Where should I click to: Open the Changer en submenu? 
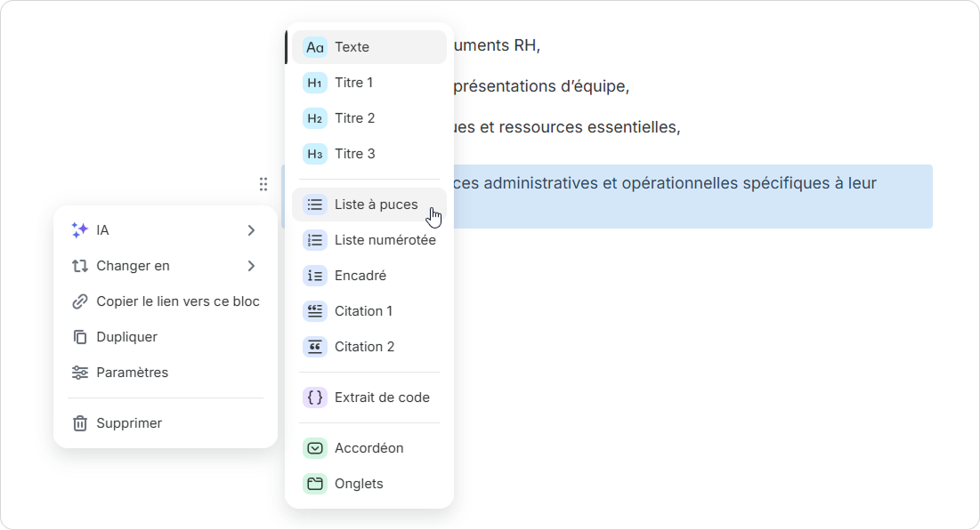point(134,266)
